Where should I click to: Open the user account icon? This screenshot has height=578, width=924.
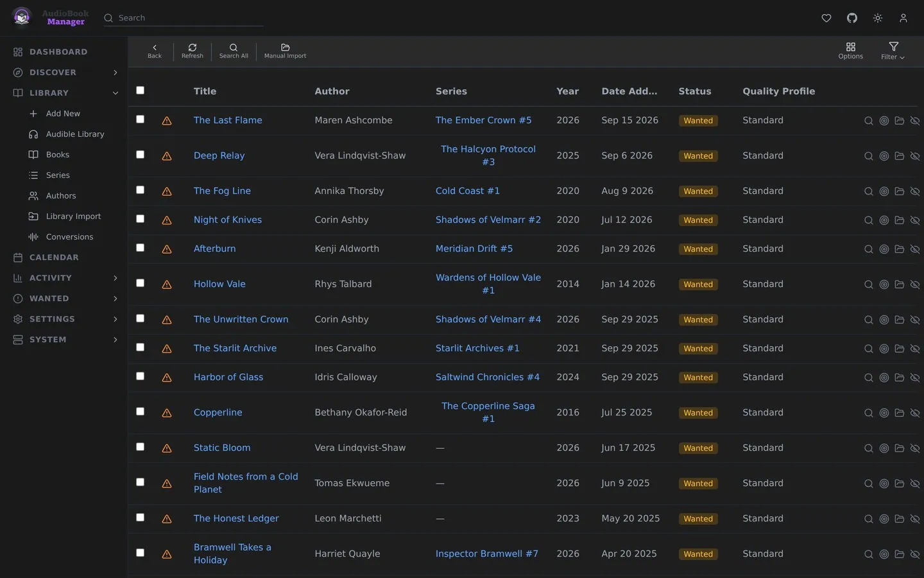903,18
